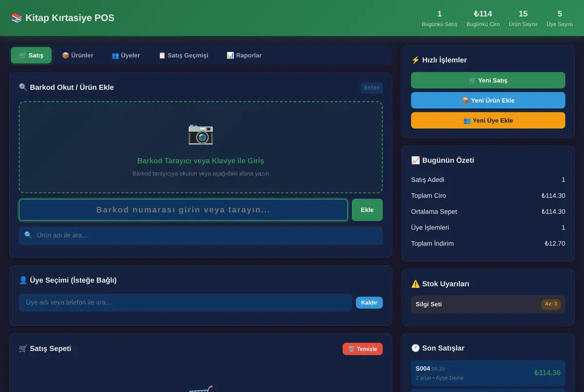Screen dimensions: 584x392
Task: Click the member name or phone search field
Action: coord(185,303)
